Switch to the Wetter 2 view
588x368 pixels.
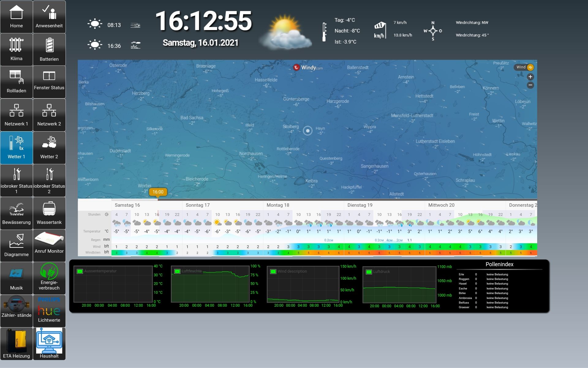tap(49, 148)
